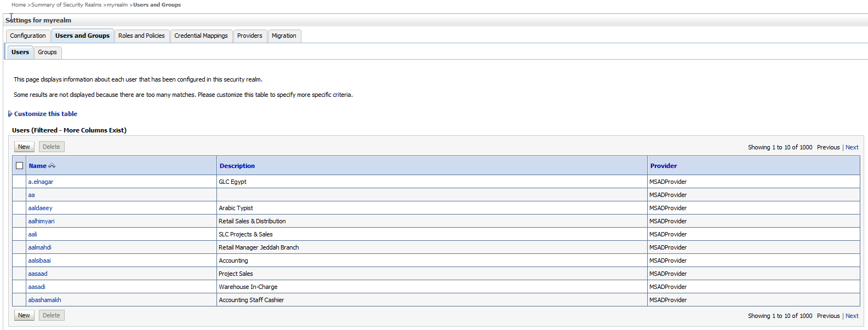Go to Next page using top link
The image size is (868, 330).
[x=852, y=147]
